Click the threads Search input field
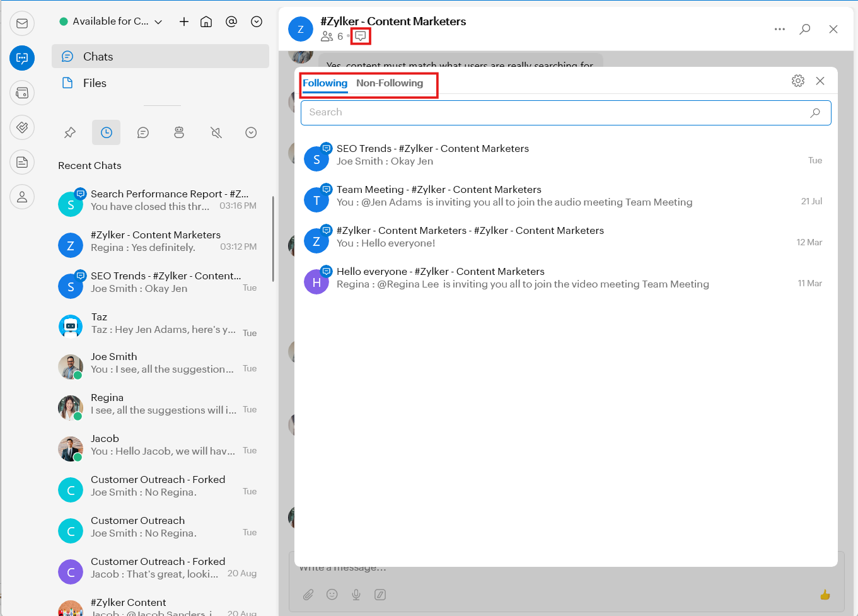Image resolution: width=858 pixels, height=616 pixels. coord(555,112)
